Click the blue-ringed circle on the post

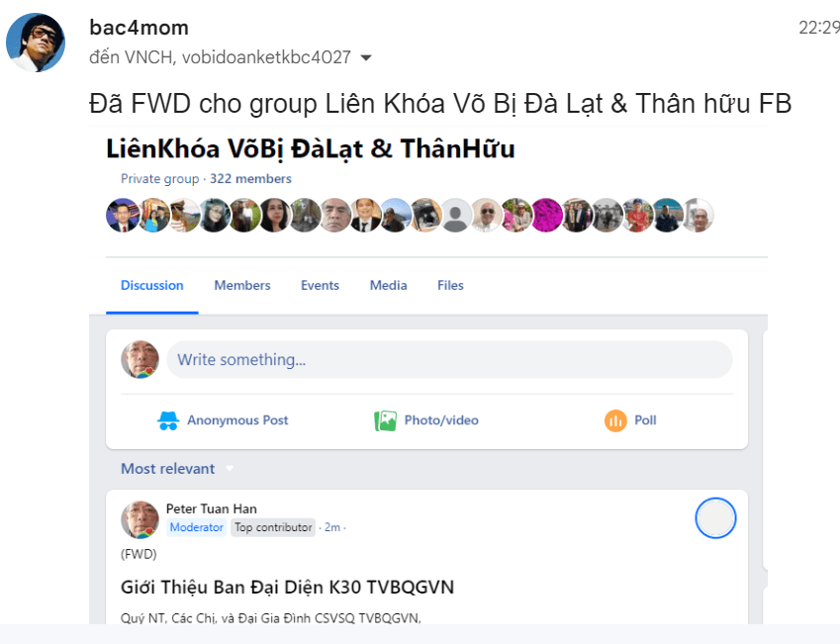click(x=715, y=518)
